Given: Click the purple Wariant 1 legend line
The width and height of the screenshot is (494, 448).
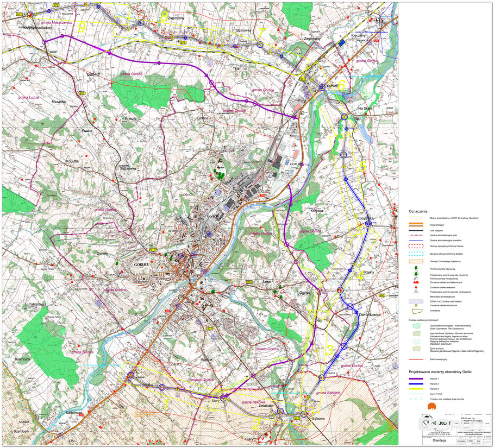Looking at the screenshot, I should (416, 379).
